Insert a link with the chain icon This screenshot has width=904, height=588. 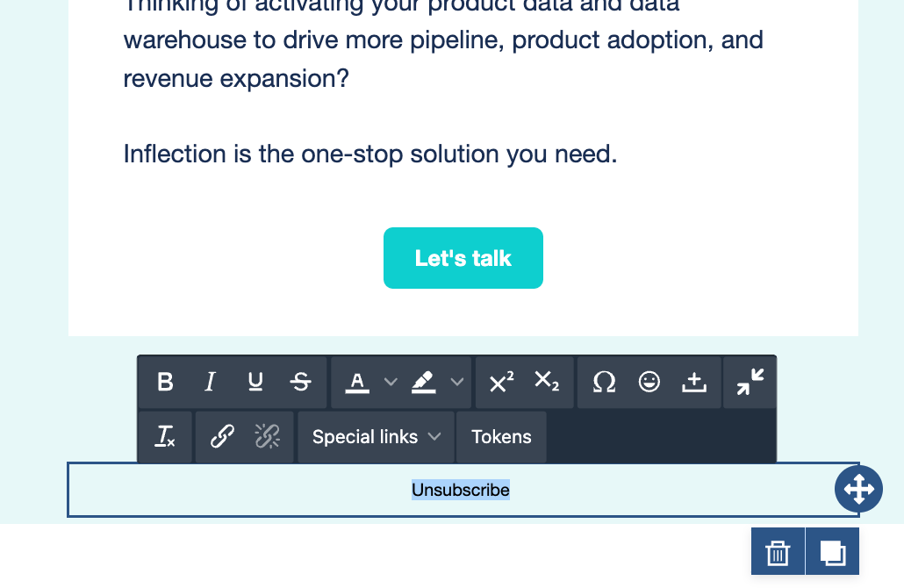point(222,436)
